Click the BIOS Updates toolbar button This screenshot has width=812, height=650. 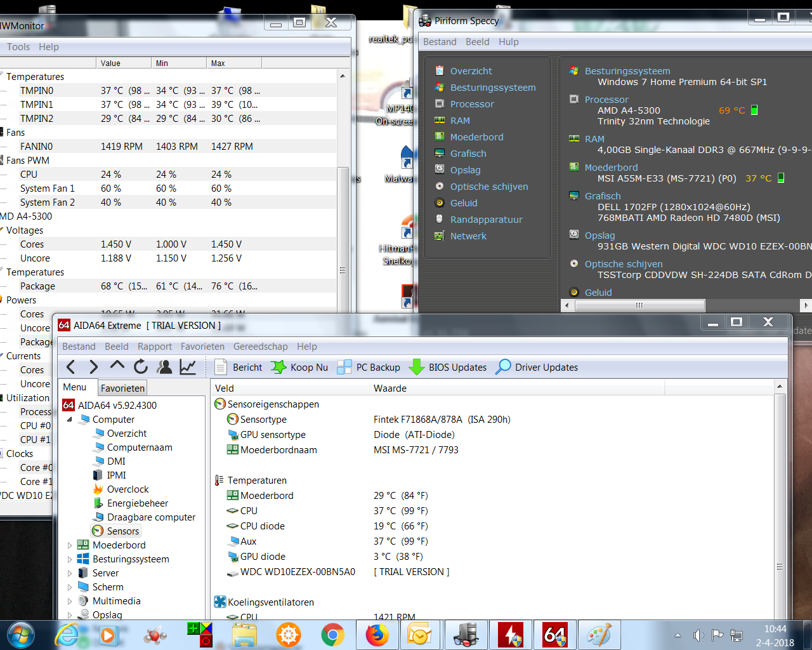coord(449,367)
